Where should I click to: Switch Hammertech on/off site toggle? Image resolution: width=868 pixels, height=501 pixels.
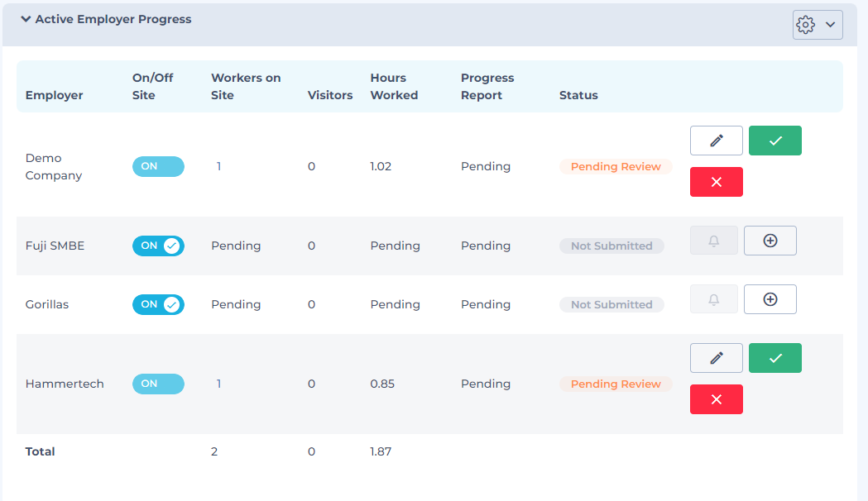point(158,384)
